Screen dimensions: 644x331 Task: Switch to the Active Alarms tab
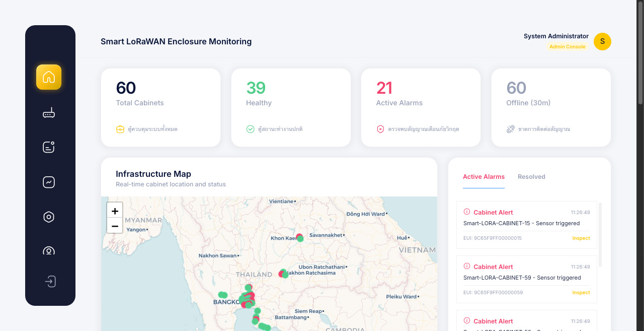tap(484, 177)
